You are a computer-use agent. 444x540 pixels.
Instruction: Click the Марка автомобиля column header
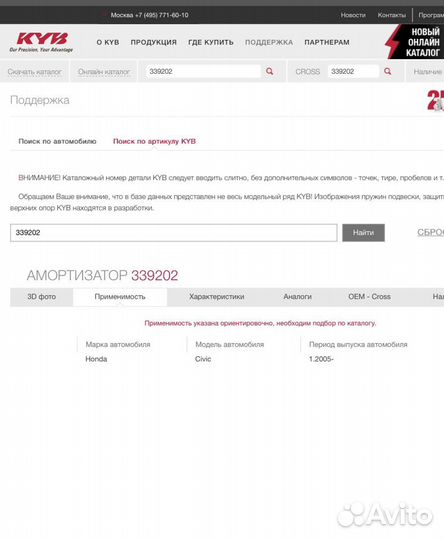pyautogui.click(x=118, y=344)
